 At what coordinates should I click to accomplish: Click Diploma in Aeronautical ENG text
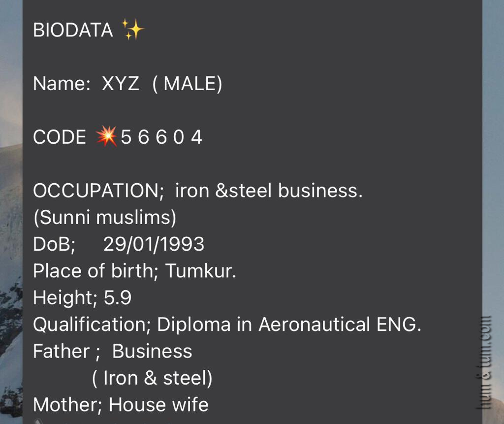tap(289, 324)
